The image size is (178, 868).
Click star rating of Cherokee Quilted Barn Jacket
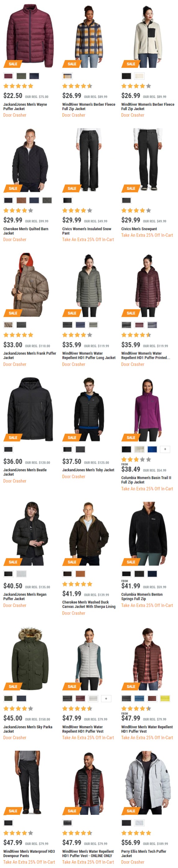point(18,211)
